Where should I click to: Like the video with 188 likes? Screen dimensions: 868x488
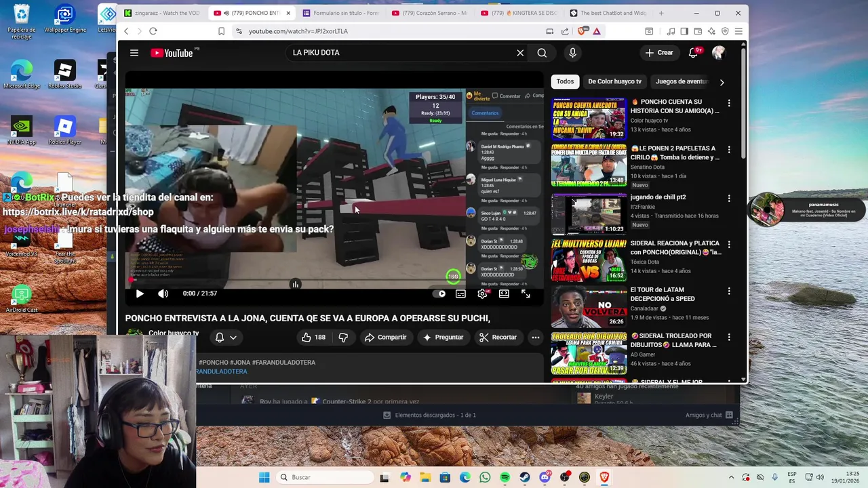[x=313, y=337]
